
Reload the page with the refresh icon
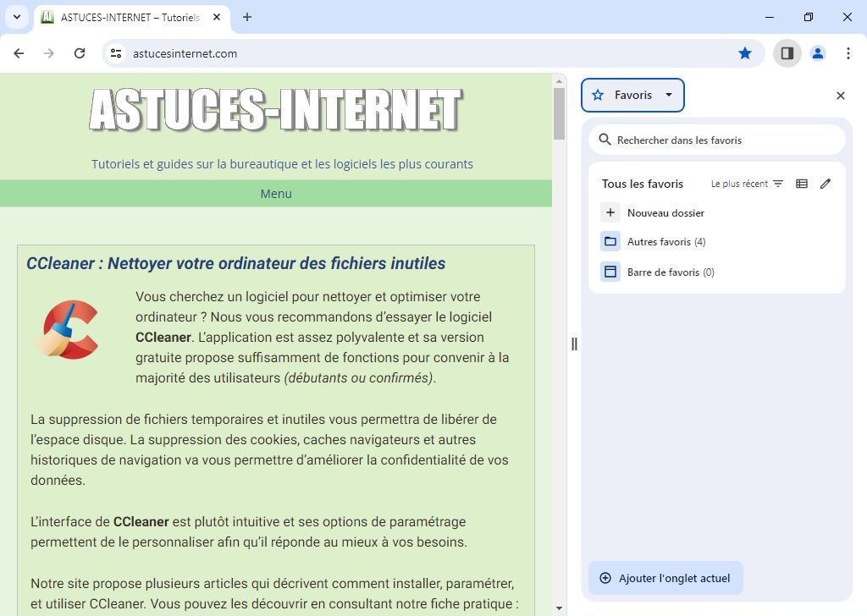pyautogui.click(x=80, y=53)
